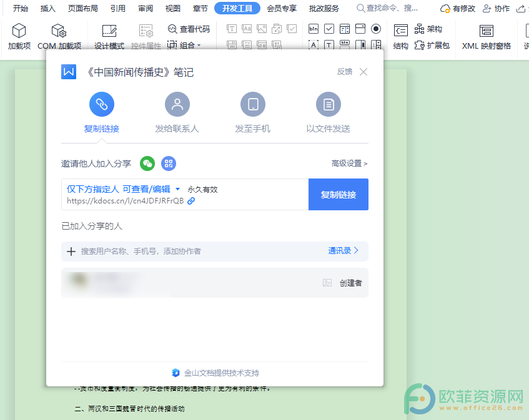Open the 引用 ribbon tab
529x420 pixels.
(x=118, y=8)
